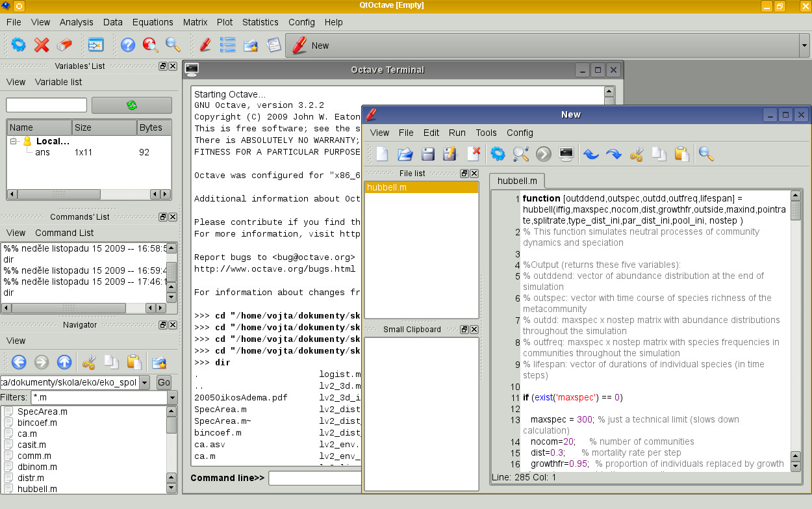This screenshot has width=812, height=509.
Task: Go up one folder in Navigator
Action: [x=64, y=362]
